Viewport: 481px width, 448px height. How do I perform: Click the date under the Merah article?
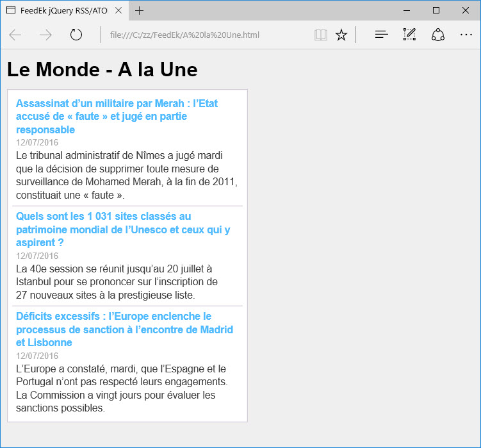37,142
